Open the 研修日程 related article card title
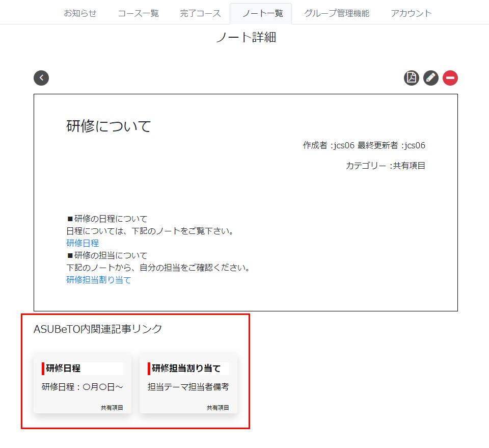489x448 pixels. tap(63, 368)
